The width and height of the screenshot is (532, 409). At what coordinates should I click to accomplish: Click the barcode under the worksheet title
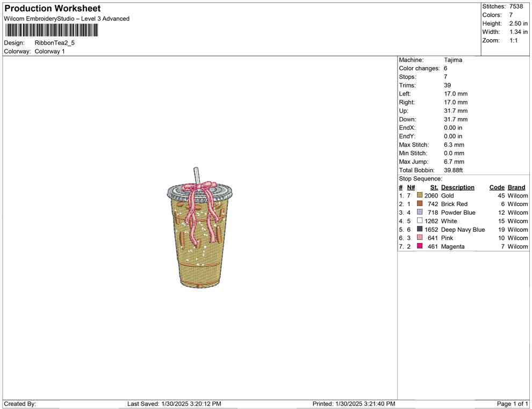51,31
